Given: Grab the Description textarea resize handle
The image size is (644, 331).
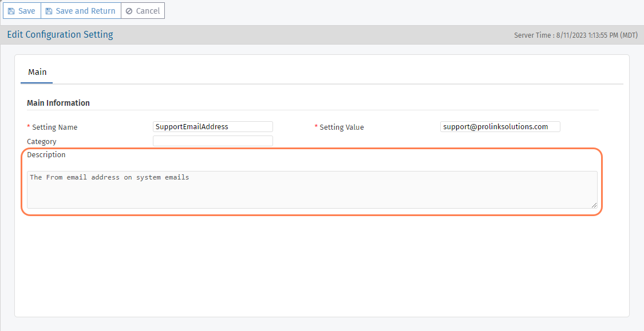Looking at the screenshot, I should tap(594, 205).
